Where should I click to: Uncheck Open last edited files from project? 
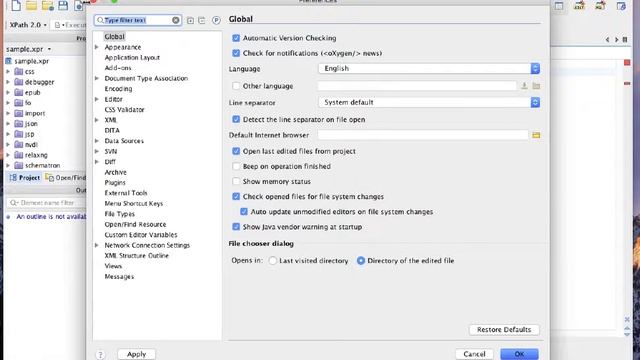tap(236, 151)
